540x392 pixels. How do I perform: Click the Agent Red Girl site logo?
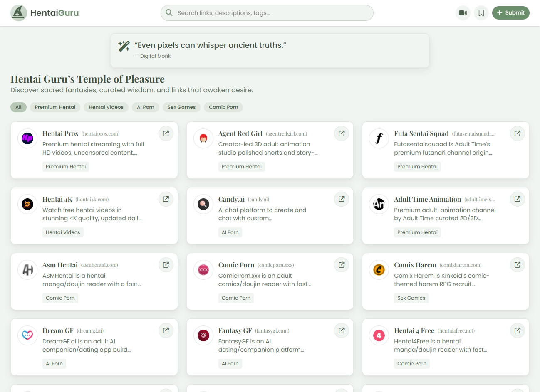point(203,138)
